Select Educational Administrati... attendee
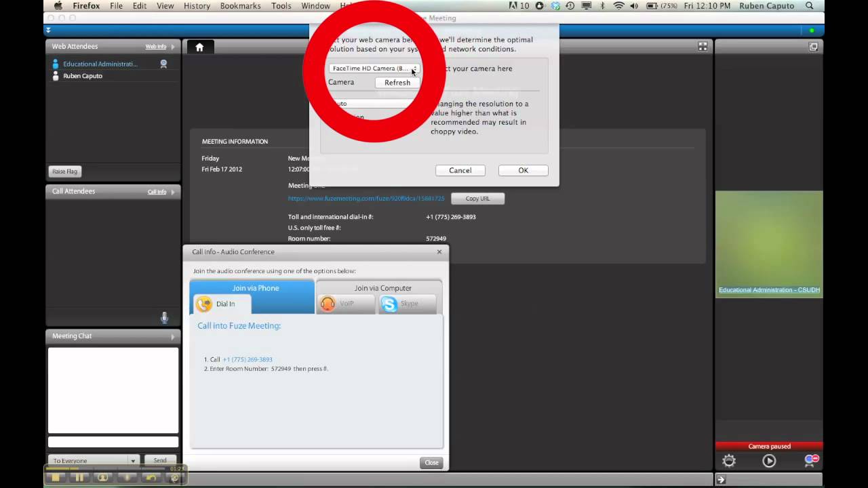 point(100,64)
